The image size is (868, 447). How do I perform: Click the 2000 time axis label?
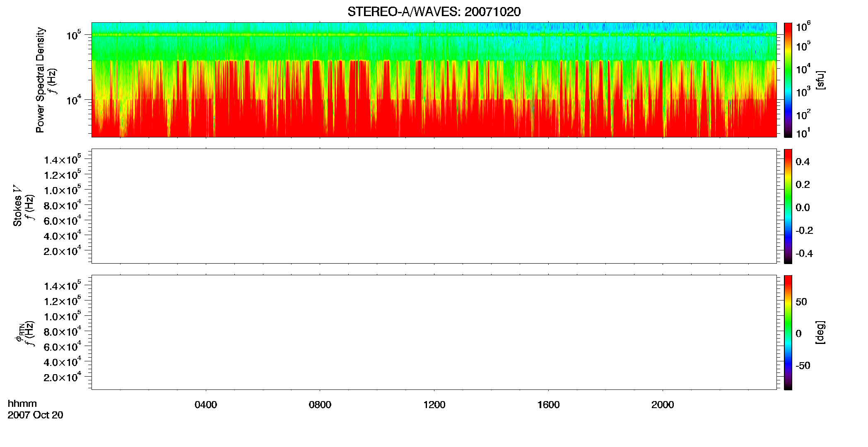pyautogui.click(x=663, y=405)
